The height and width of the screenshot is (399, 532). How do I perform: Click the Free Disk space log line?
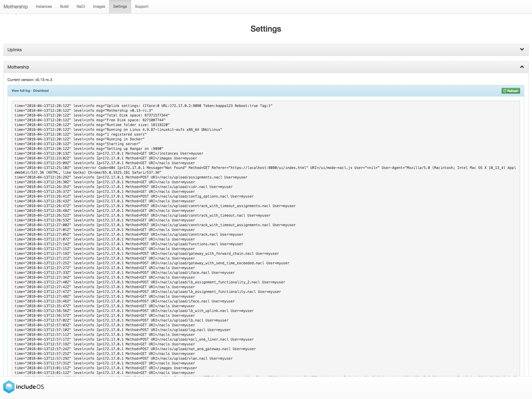pyautogui.click(x=90, y=120)
